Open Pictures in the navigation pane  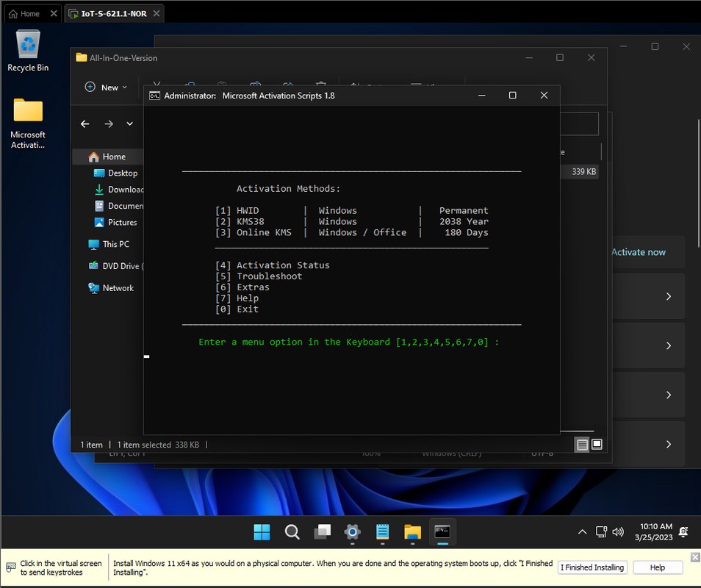116,222
